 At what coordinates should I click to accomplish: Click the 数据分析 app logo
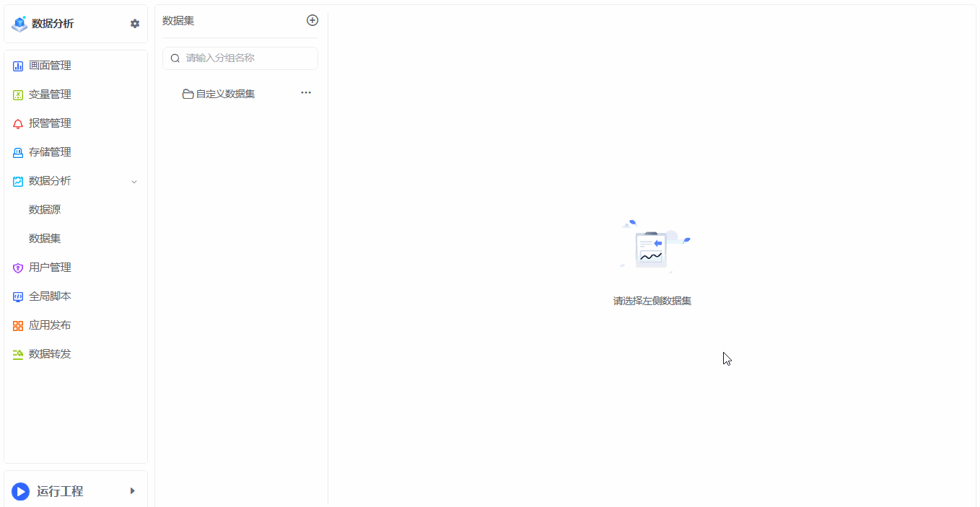pyautogui.click(x=19, y=24)
